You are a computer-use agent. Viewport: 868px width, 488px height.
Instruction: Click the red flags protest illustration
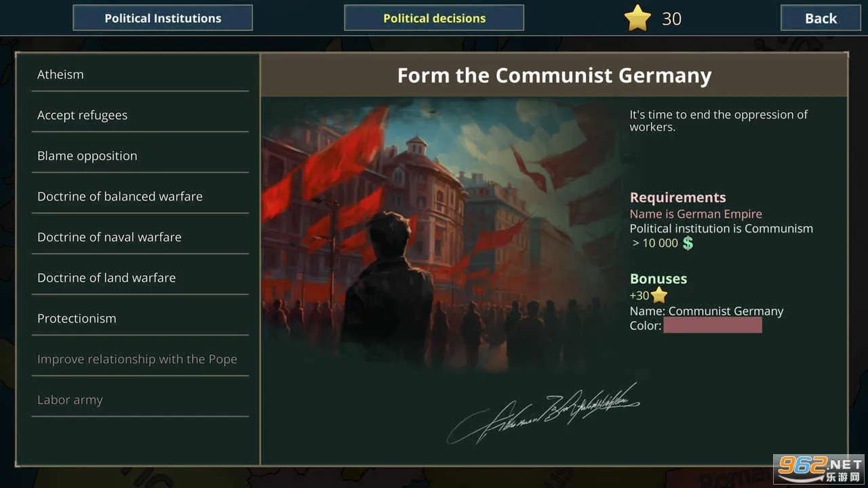coord(441,234)
